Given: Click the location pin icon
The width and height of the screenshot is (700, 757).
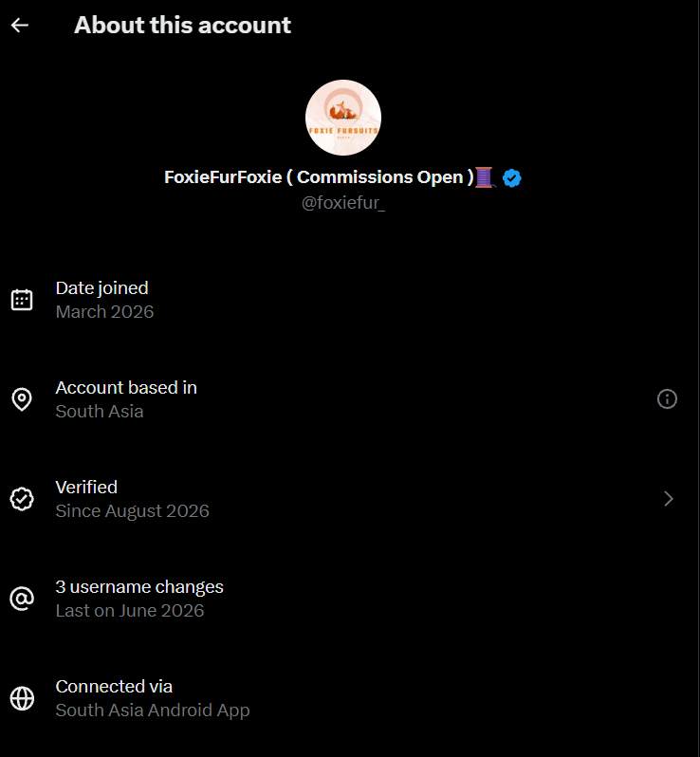Looking at the screenshot, I should 22,399.
